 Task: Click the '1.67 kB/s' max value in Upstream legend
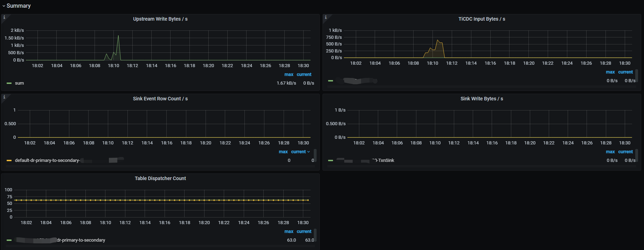(x=286, y=83)
